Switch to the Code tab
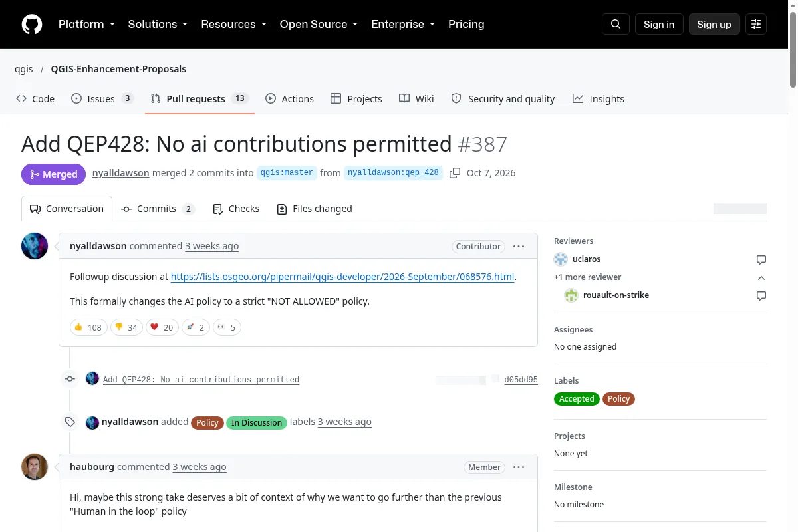 tap(35, 99)
